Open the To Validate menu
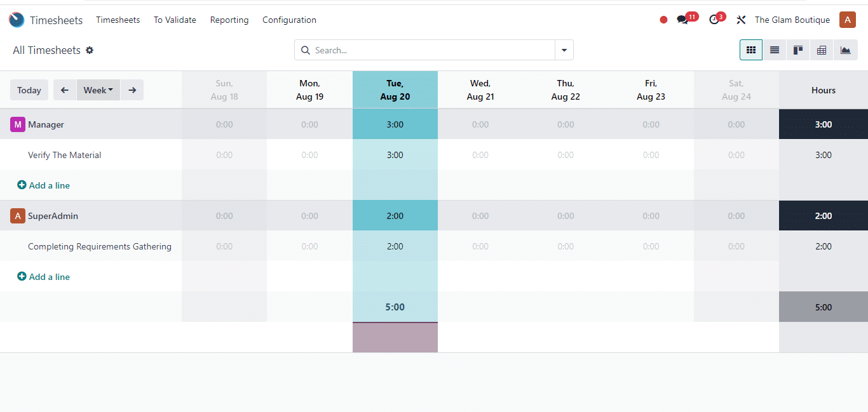Viewport: 868px width, 412px height. click(x=175, y=20)
